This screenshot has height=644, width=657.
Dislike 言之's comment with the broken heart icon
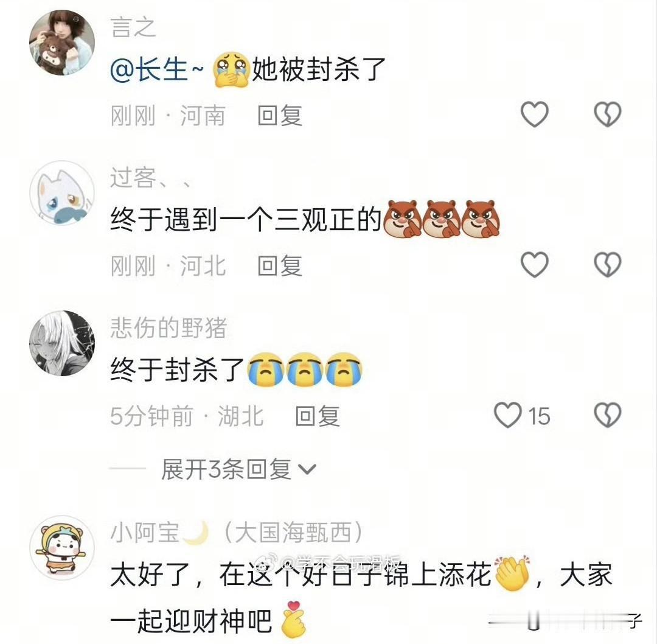pos(607,114)
